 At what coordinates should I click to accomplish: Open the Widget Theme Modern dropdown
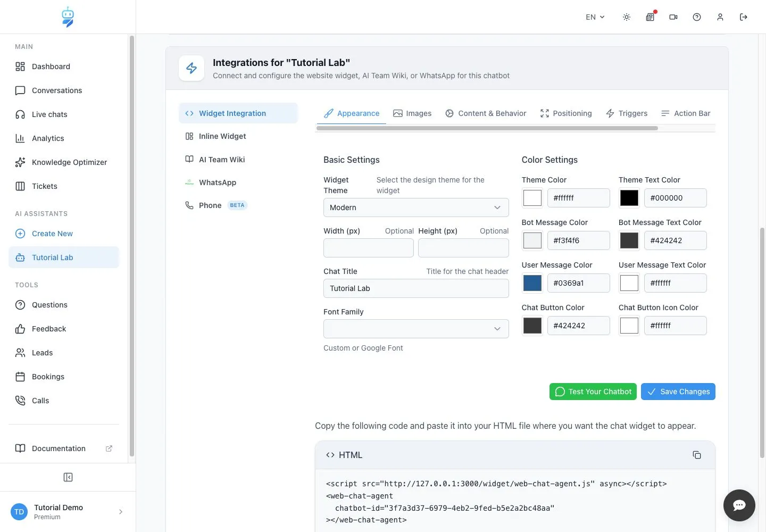tap(416, 207)
